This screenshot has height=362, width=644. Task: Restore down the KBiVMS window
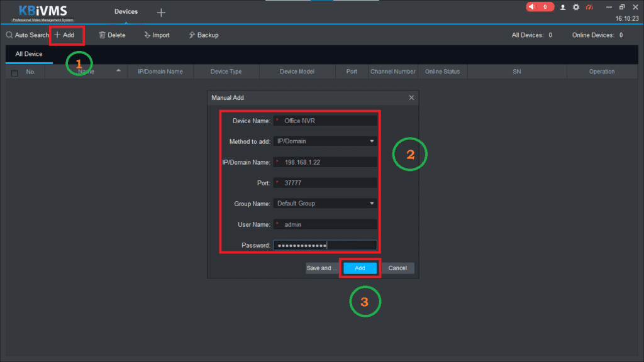coord(622,7)
